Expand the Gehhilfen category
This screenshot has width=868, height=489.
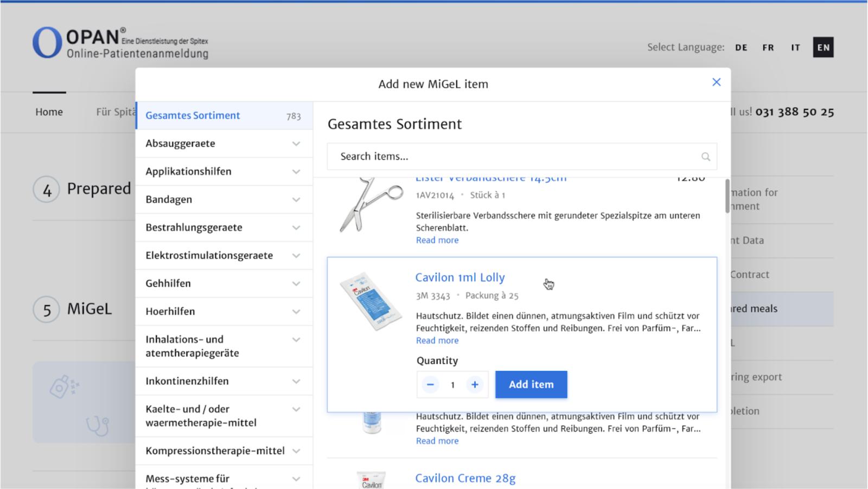pos(296,284)
